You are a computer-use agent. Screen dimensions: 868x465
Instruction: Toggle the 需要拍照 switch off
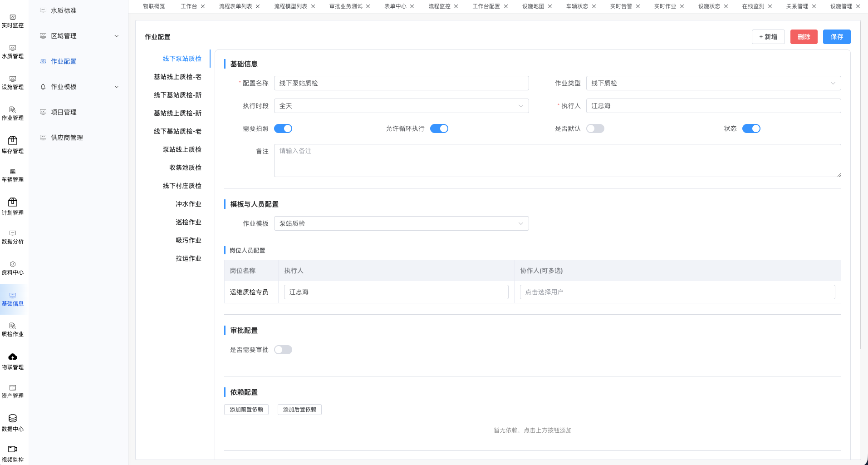pyautogui.click(x=283, y=129)
